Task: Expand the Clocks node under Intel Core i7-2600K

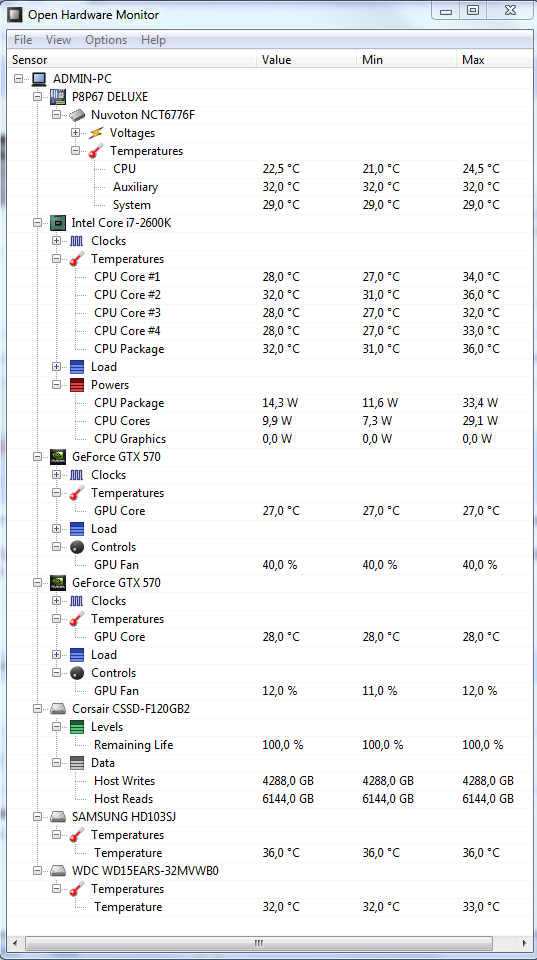Action: tap(56, 241)
